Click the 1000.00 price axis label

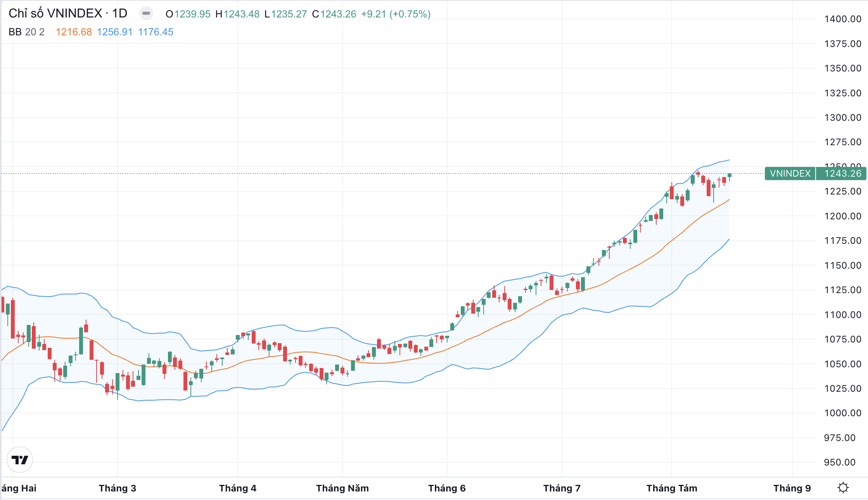pyautogui.click(x=843, y=413)
